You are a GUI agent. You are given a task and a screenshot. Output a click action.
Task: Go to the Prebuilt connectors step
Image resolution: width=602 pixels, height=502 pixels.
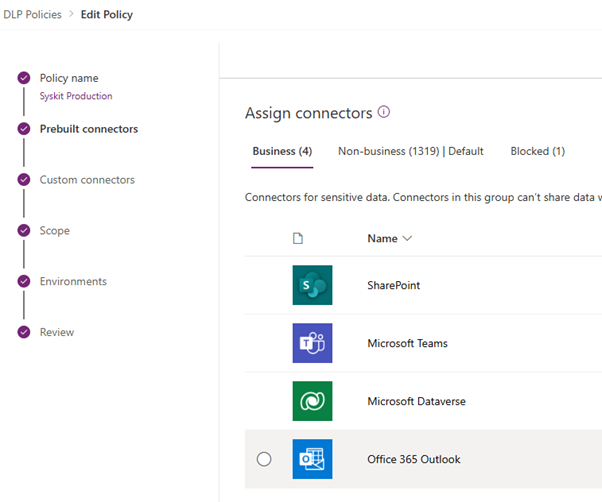pos(89,129)
